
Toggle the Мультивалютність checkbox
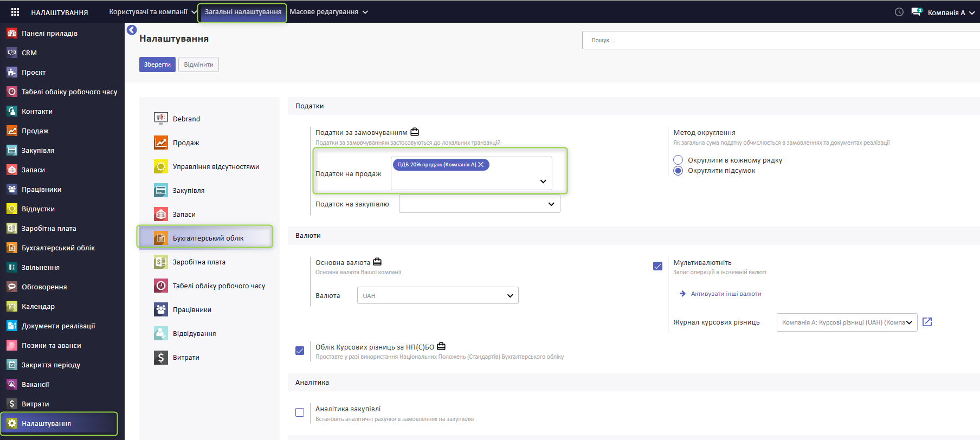pyautogui.click(x=657, y=266)
